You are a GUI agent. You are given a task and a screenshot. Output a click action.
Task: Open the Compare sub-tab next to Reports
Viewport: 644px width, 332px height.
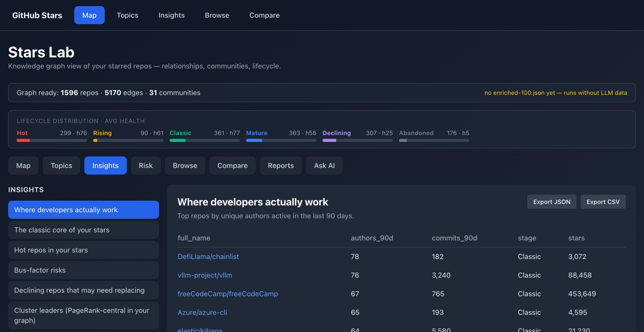coord(233,165)
